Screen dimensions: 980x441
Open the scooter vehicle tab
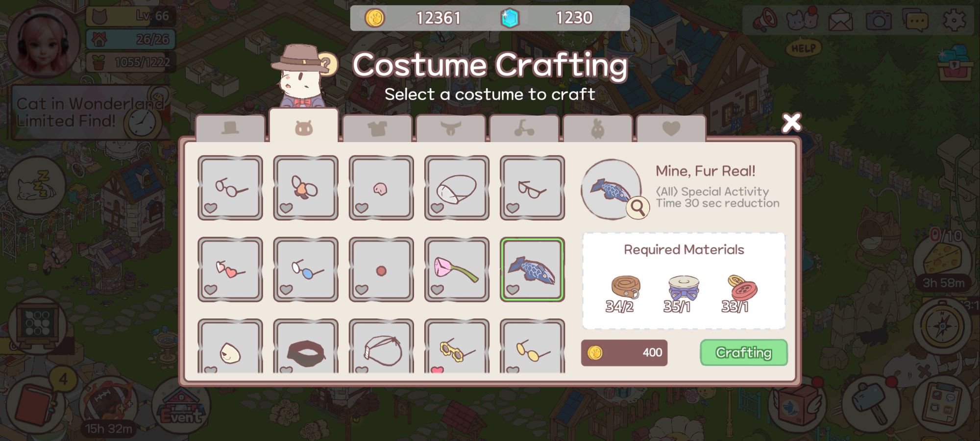(x=524, y=128)
